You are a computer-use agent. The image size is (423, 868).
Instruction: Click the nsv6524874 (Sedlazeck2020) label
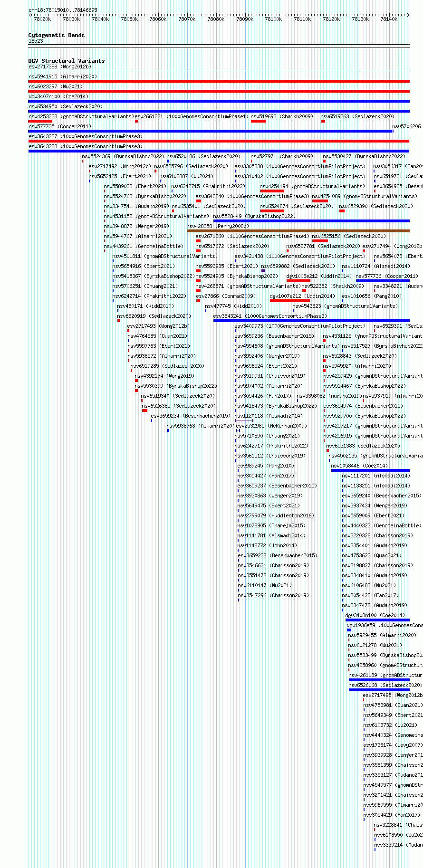tap(297, 207)
